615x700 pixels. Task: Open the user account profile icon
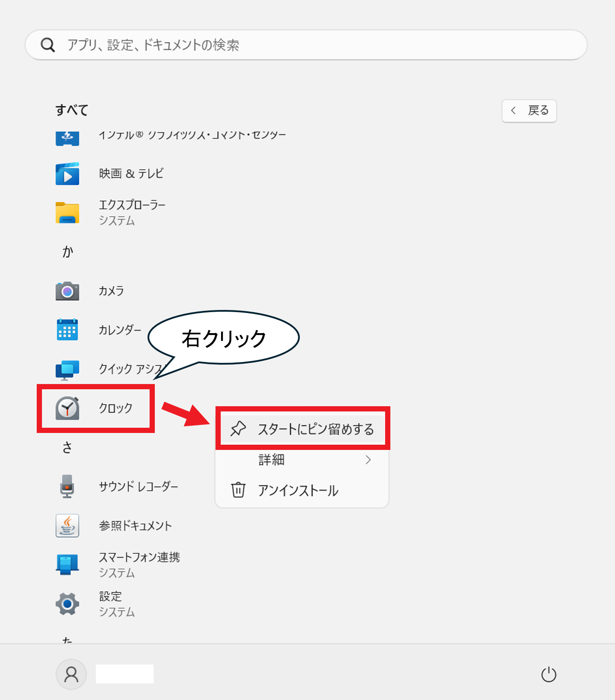(71, 674)
